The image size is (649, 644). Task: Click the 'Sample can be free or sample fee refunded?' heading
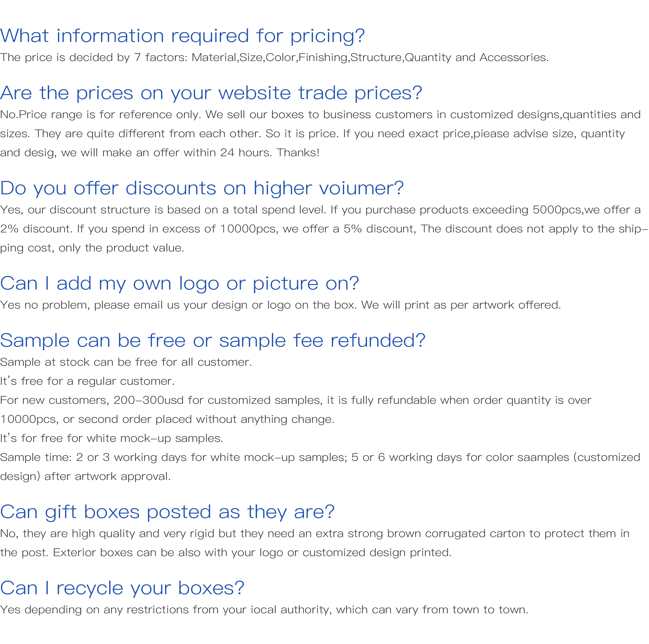click(213, 340)
